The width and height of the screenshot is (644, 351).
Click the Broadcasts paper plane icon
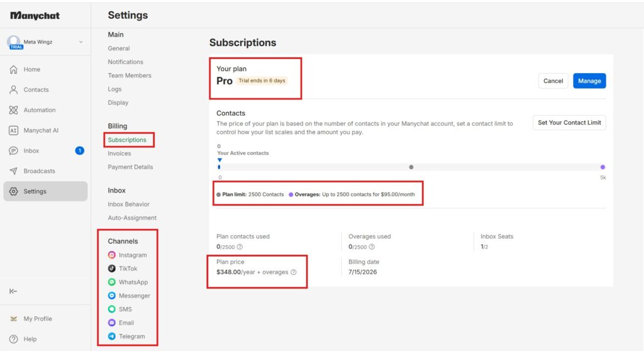click(x=14, y=171)
